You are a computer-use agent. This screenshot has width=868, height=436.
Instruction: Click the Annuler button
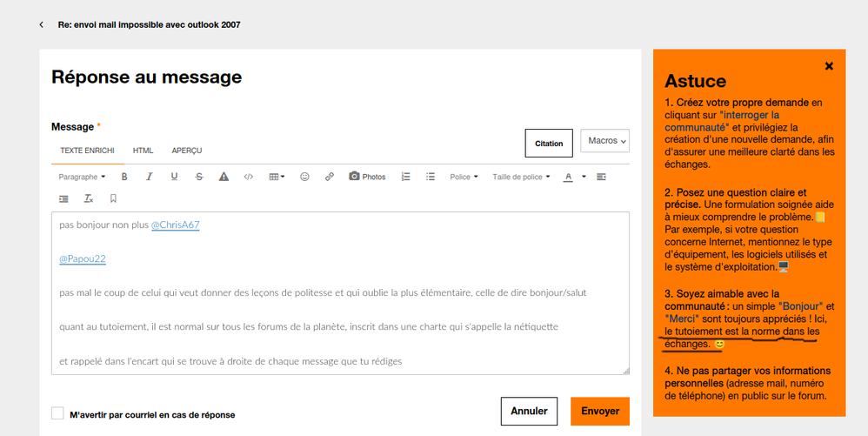pyautogui.click(x=529, y=411)
